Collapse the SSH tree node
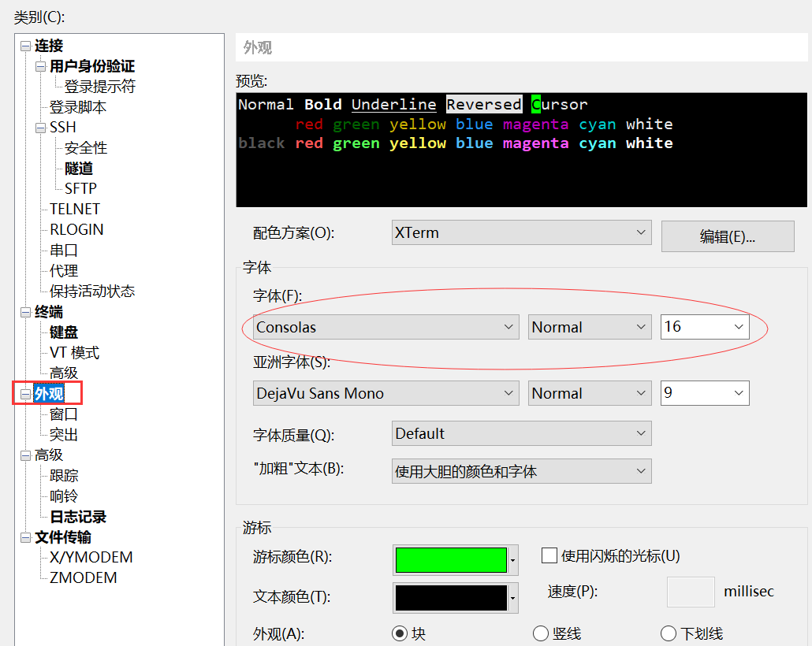The height and width of the screenshot is (646, 812). (40, 128)
